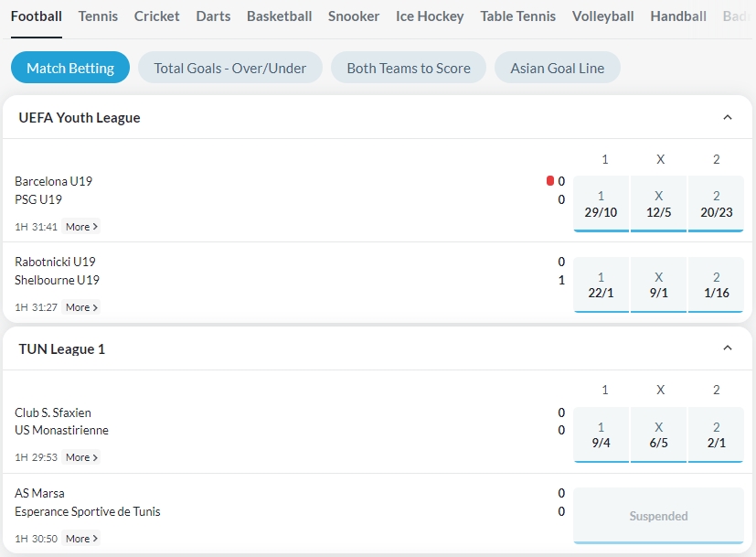756x557 pixels.
Task: Back Barcelona U19 at 29/10 odds
Action: tap(602, 203)
